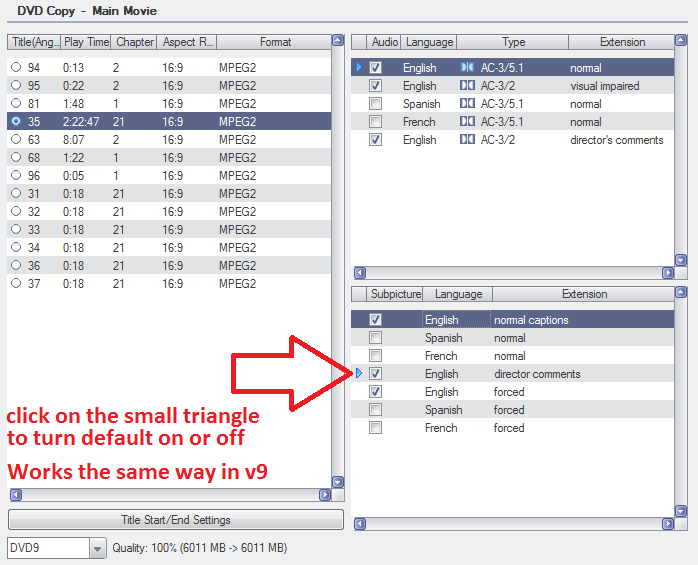Click the Dolby icon on the French audio row
This screenshot has width=698, height=565.
[467, 122]
